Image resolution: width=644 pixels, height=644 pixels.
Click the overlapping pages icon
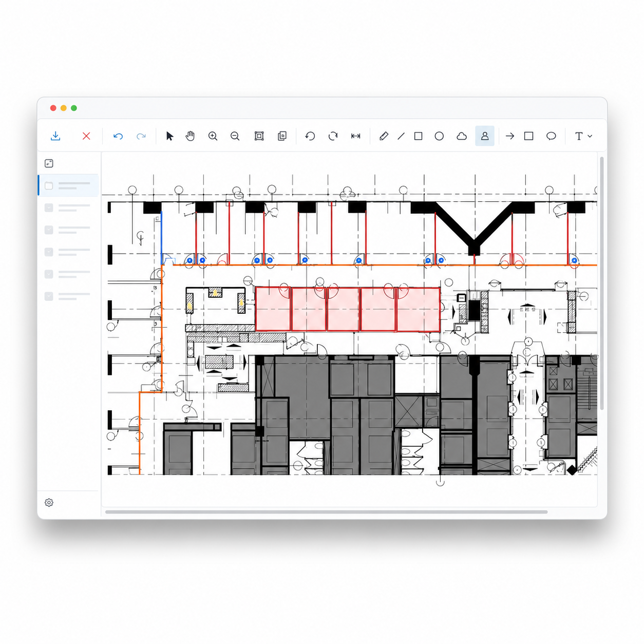click(x=282, y=136)
